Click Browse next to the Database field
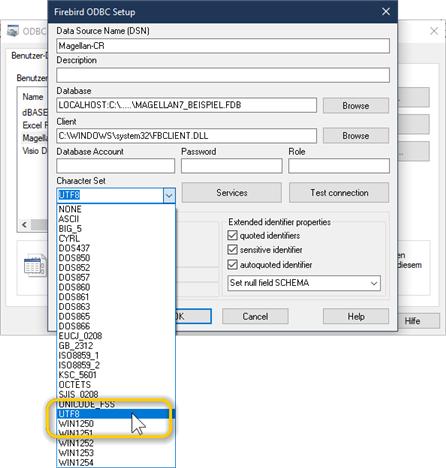The image size is (446, 468). (356, 106)
